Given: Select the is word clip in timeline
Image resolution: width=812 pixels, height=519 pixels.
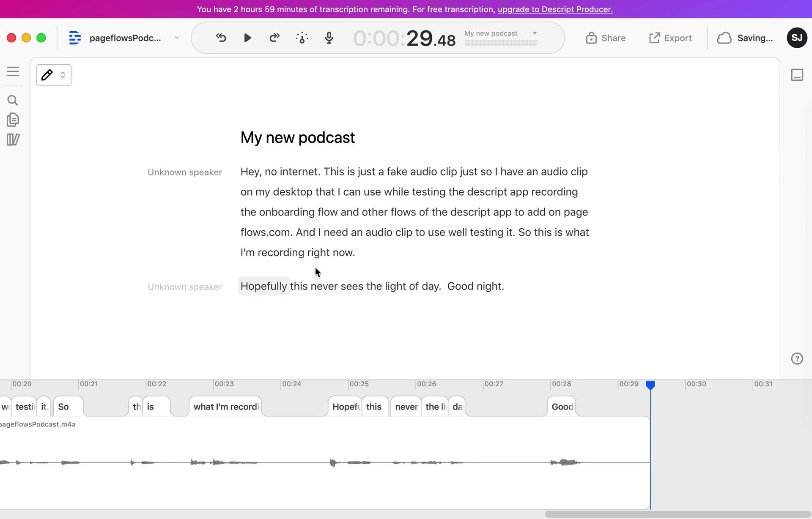Looking at the screenshot, I should pyautogui.click(x=156, y=407).
